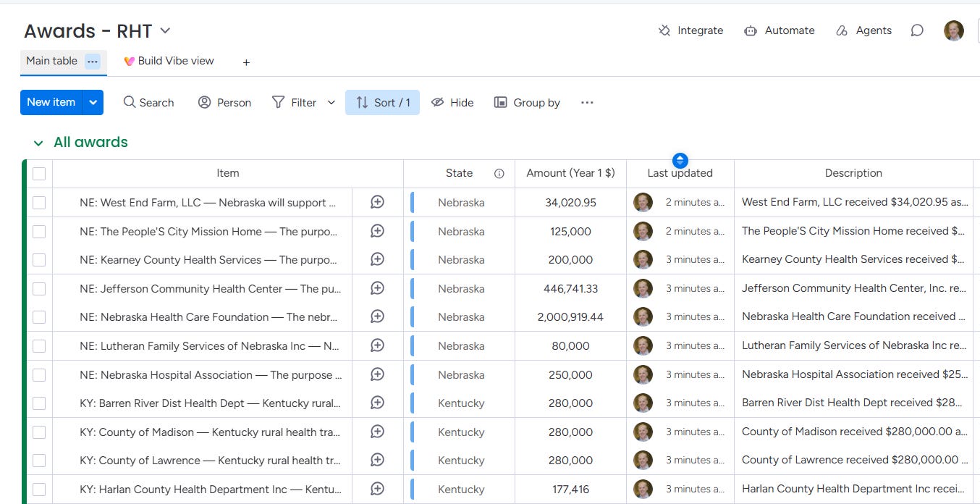Viewport: 980px width, 504px height.
Task: Open the Awards - RHT board title dropdown
Action: pyautogui.click(x=165, y=30)
